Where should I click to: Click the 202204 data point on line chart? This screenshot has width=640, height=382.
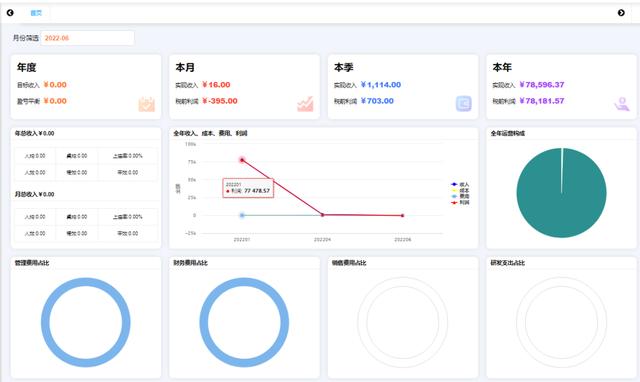(322, 215)
